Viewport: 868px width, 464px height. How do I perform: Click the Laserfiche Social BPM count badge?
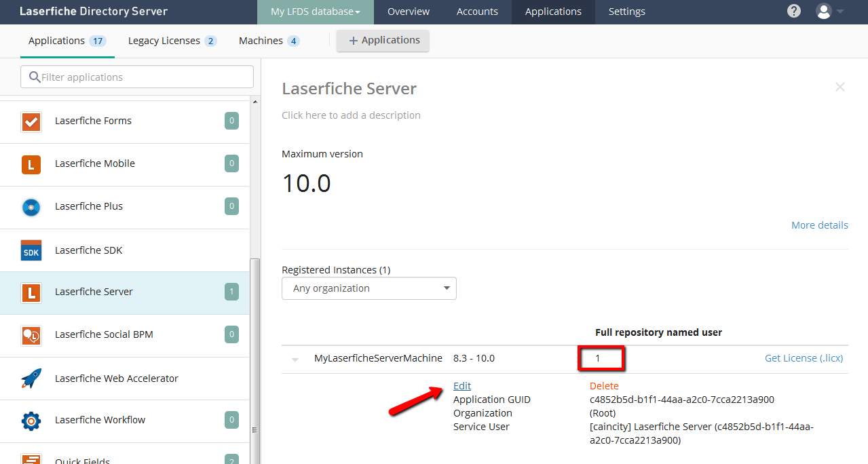point(231,335)
